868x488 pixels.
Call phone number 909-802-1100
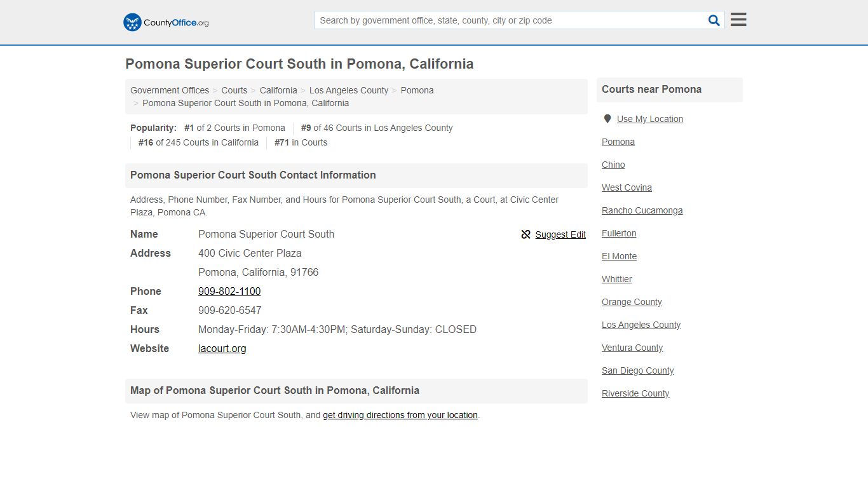229,291
